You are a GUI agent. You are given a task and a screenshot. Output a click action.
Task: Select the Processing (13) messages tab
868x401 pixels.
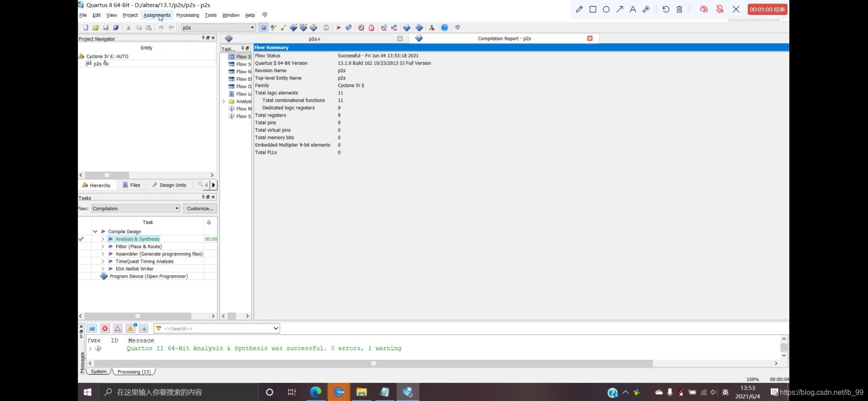[x=134, y=372]
